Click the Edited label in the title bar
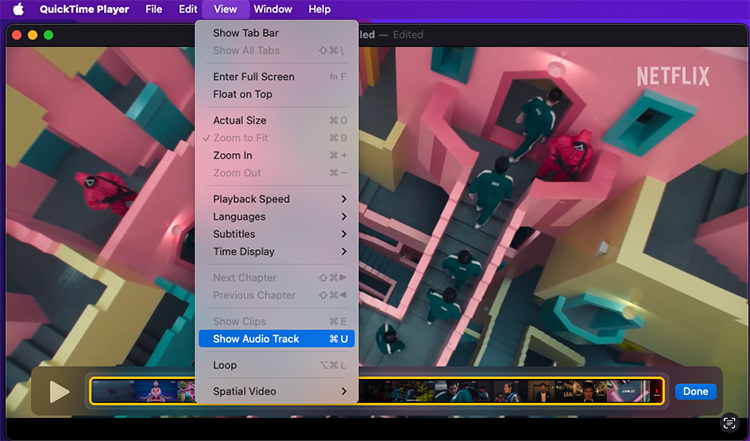Viewport: 750px width, 441px height. (x=408, y=35)
